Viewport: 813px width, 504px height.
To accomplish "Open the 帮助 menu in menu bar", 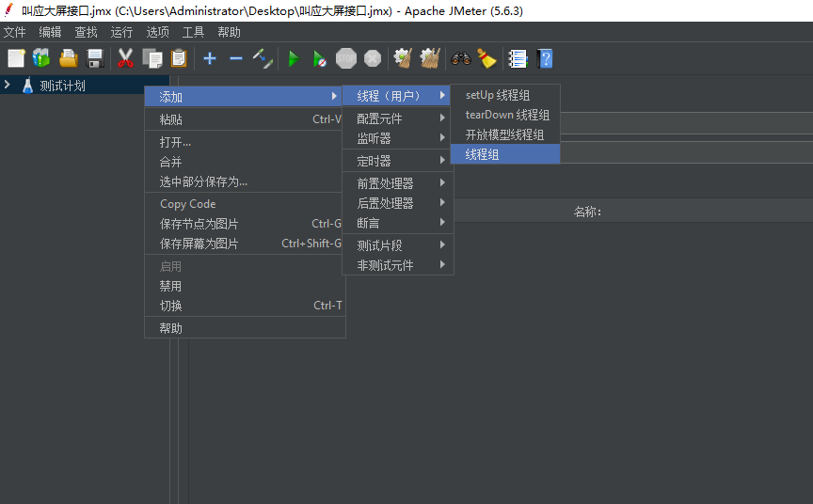I will tap(230, 32).
